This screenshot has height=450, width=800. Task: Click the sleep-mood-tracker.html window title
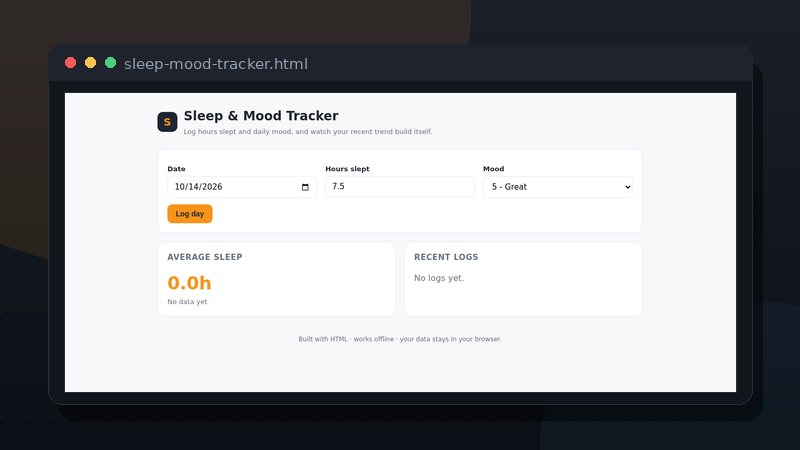[x=216, y=64]
